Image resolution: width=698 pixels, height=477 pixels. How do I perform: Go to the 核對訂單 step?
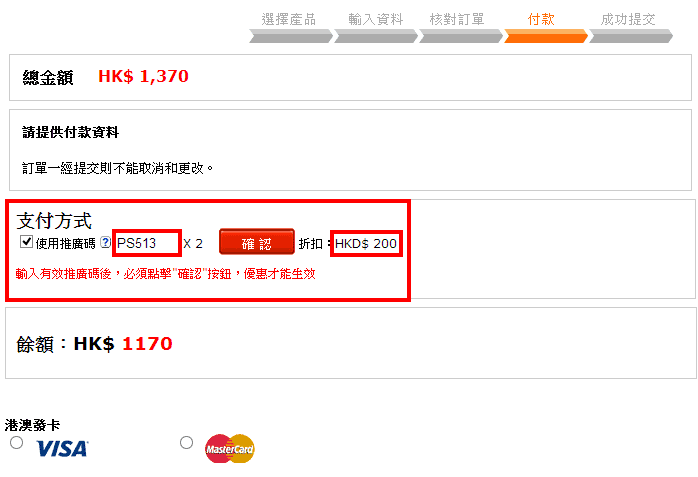point(457,19)
